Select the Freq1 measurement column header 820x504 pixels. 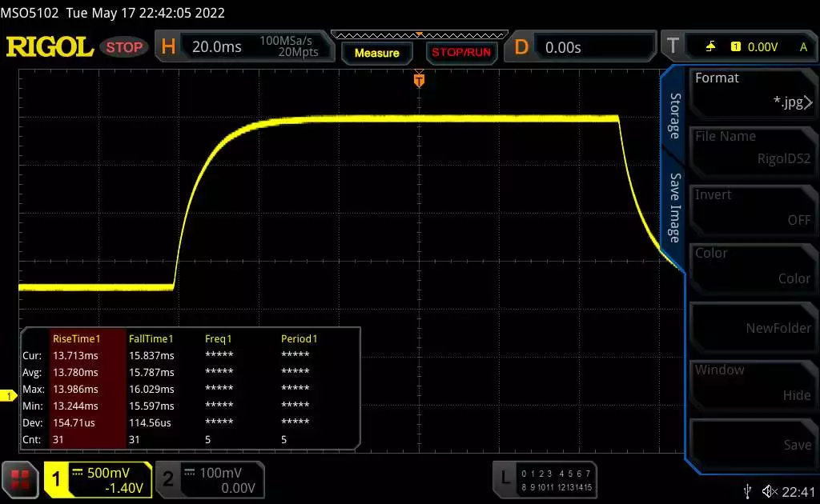pyautogui.click(x=218, y=338)
